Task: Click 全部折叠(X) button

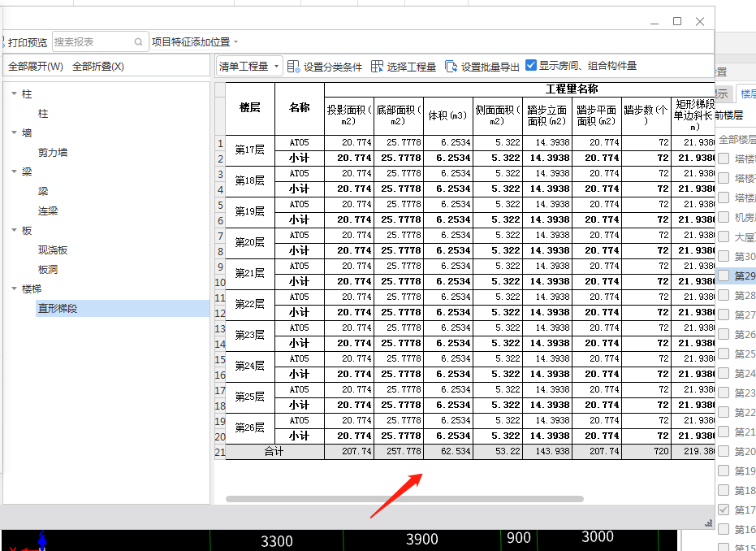Action: (x=98, y=67)
